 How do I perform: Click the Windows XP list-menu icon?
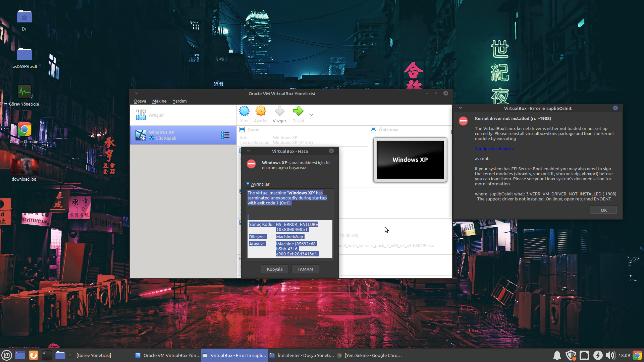225,135
